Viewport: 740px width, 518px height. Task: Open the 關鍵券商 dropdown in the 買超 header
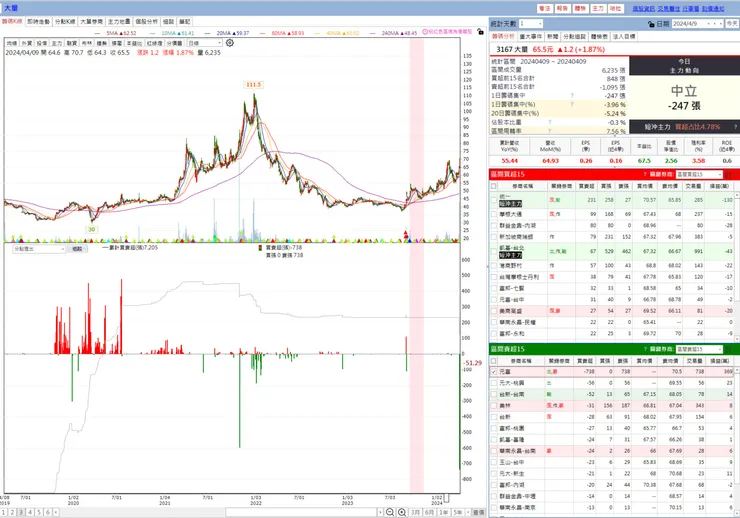699,175
